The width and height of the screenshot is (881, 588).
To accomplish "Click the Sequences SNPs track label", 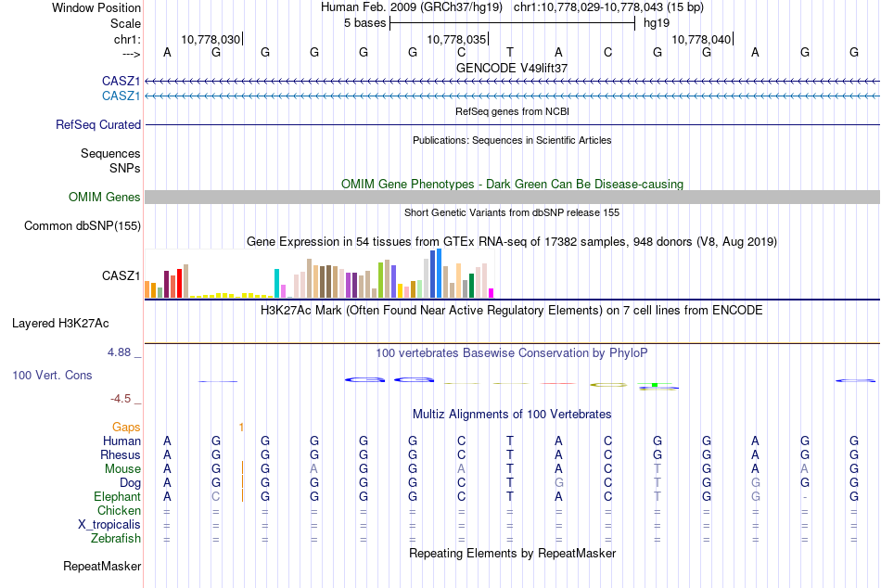I will click(110, 160).
